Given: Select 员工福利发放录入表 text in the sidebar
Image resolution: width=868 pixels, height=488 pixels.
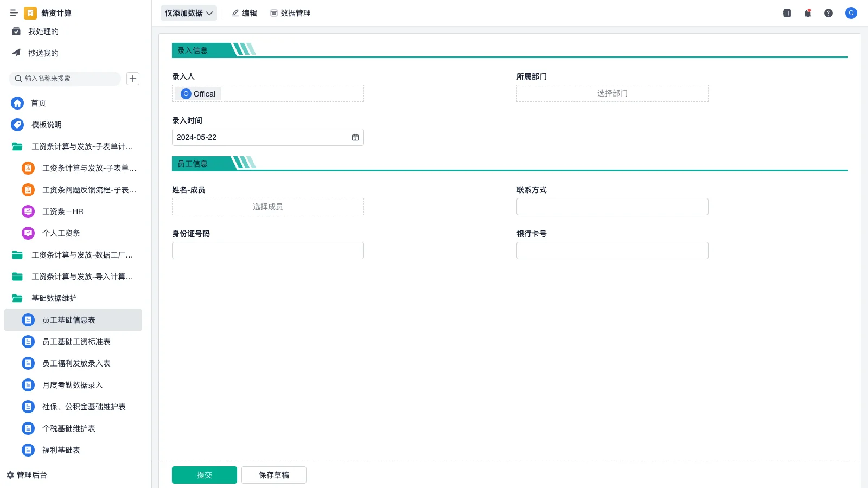Looking at the screenshot, I should [x=76, y=363].
